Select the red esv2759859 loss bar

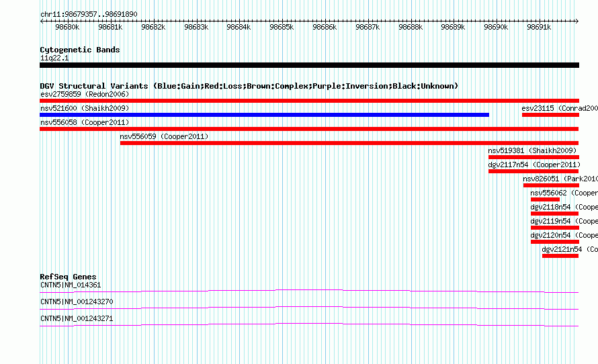[x=309, y=101]
